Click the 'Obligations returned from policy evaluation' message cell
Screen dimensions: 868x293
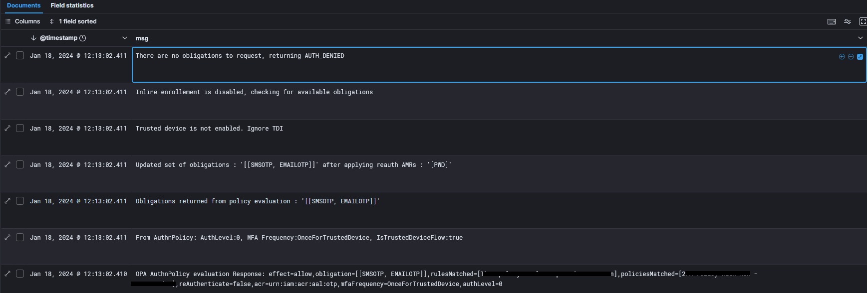(258, 201)
